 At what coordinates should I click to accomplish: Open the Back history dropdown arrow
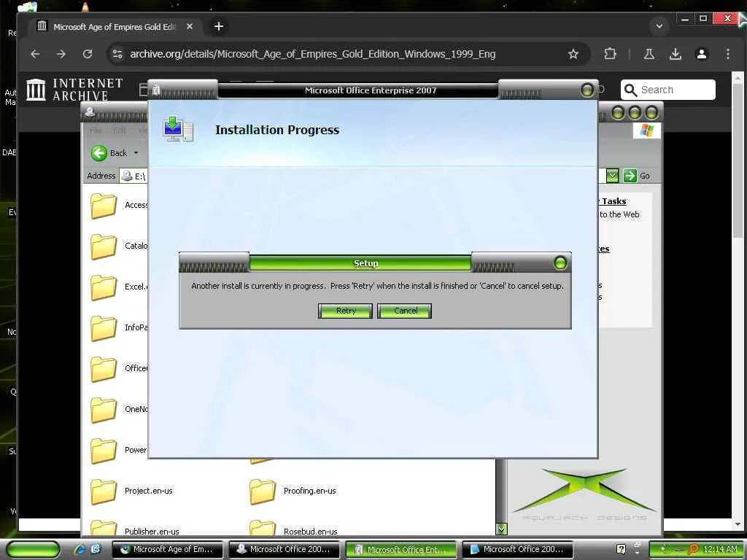point(136,153)
